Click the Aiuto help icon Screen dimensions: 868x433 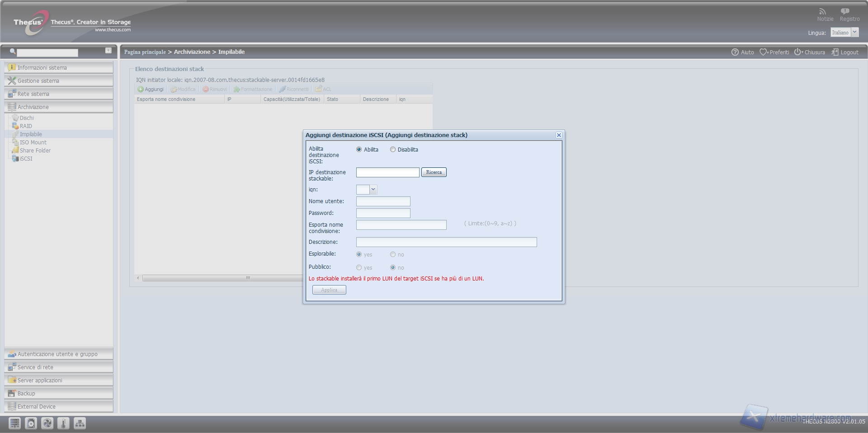point(735,52)
